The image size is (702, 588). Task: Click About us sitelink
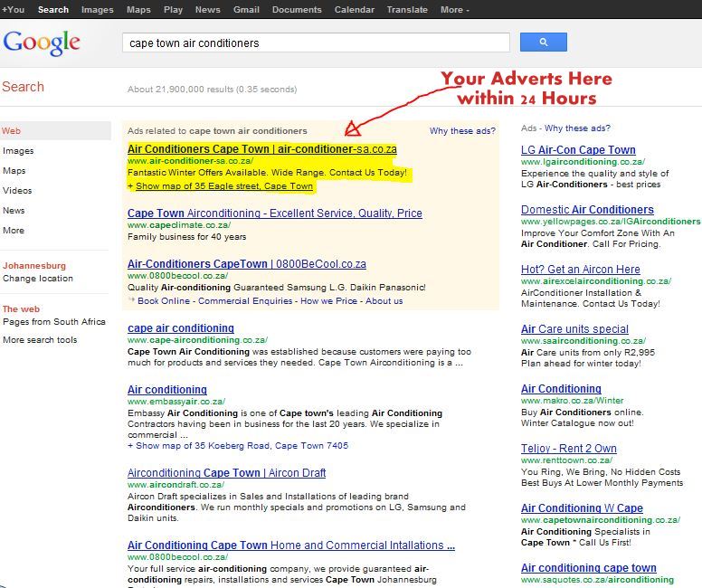coord(384,301)
